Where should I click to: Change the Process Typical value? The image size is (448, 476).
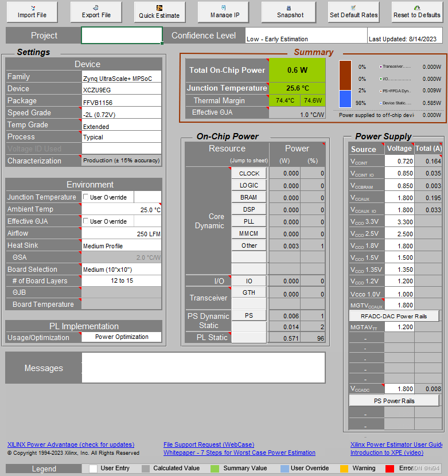(122, 137)
